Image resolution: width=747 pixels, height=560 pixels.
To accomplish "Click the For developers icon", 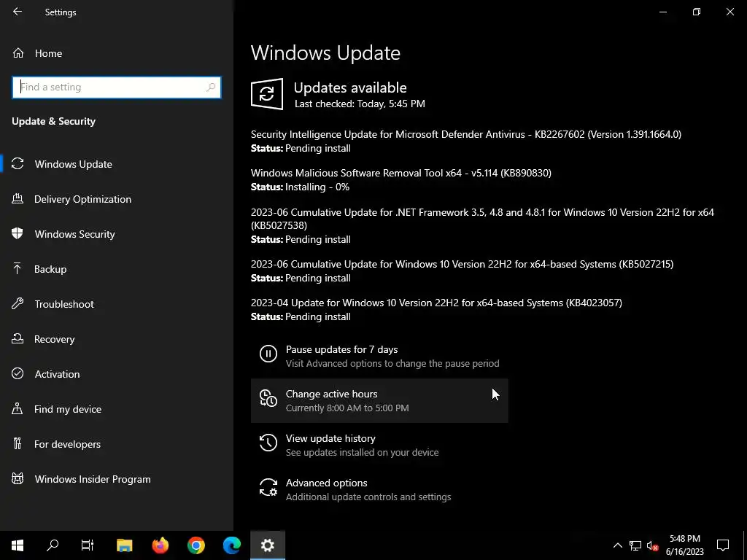I will [18, 444].
